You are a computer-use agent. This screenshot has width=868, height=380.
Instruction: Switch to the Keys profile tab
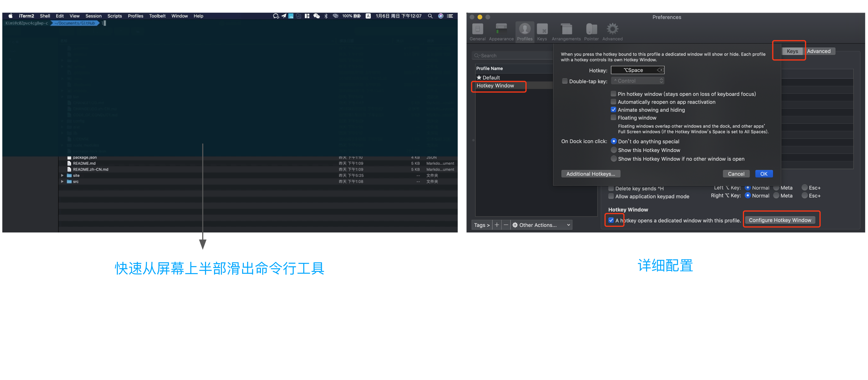pos(792,51)
